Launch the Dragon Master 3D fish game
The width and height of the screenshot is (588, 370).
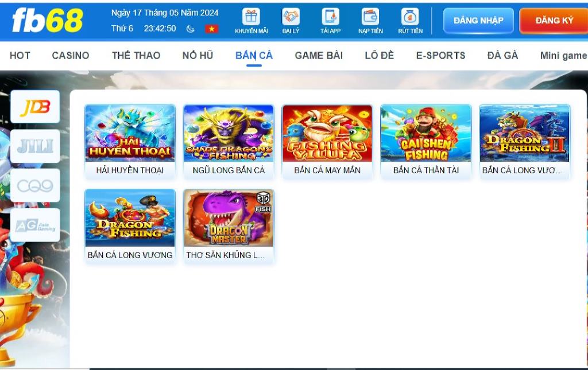tap(229, 218)
